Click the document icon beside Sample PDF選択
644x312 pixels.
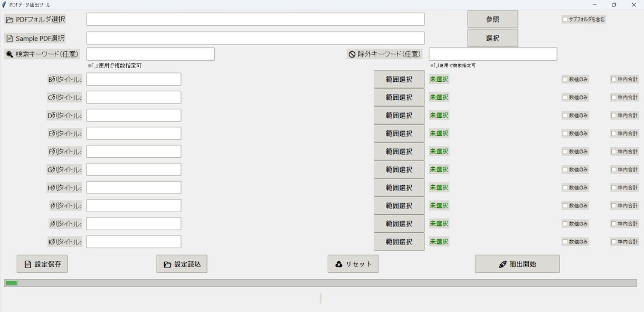[10, 39]
